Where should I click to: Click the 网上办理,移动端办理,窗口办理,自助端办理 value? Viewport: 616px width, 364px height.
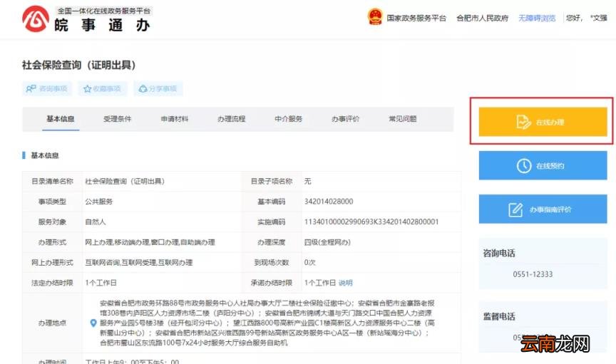[150, 242]
